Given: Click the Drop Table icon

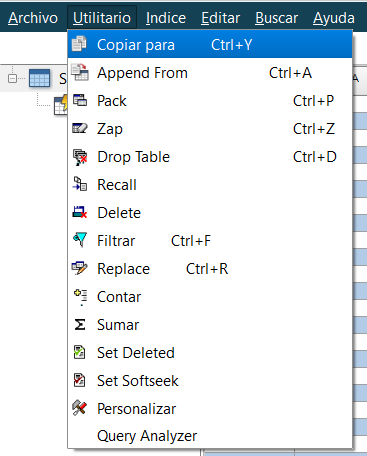Looking at the screenshot, I should (x=80, y=157).
